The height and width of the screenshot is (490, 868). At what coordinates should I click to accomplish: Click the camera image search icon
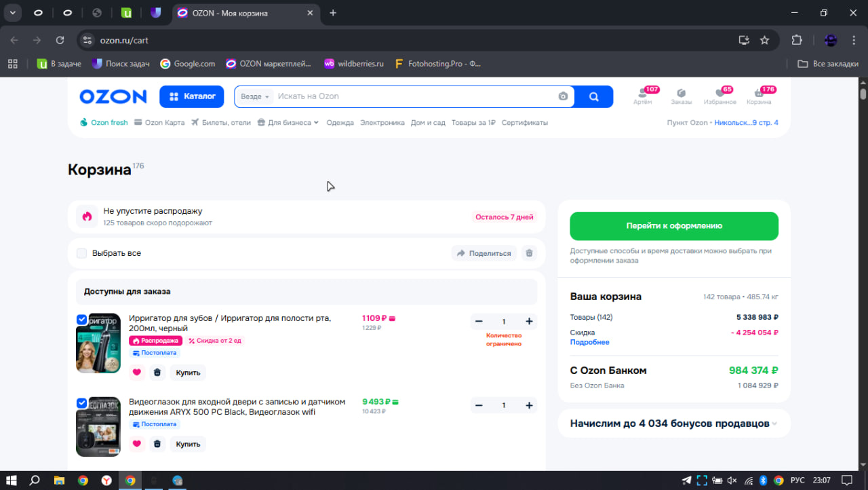[563, 96]
